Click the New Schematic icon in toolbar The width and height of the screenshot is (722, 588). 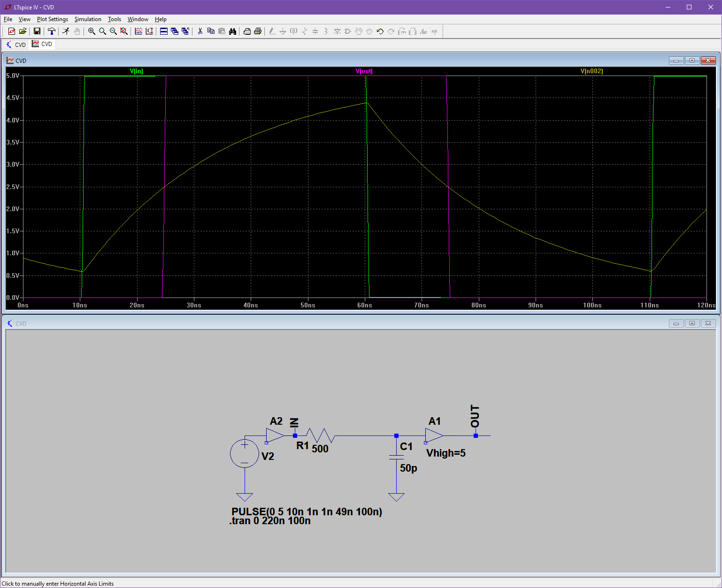[x=12, y=31]
